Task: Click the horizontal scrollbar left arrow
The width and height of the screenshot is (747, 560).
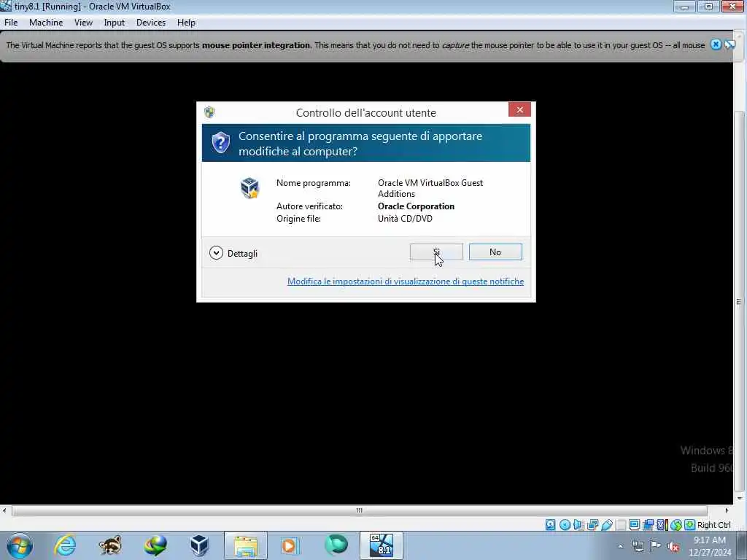Action: tap(4, 510)
